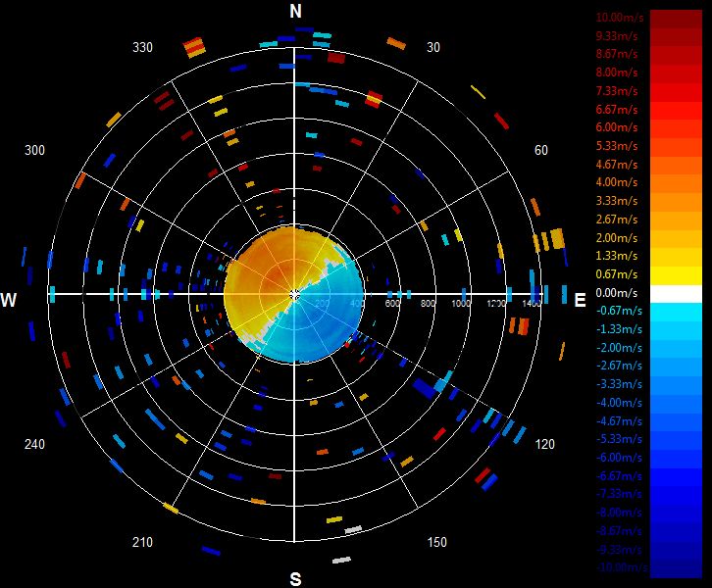Image resolution: width=712 pixels, height=588 pixels.
Task: Click the -7.33m/s legend label
Action: 619,494
